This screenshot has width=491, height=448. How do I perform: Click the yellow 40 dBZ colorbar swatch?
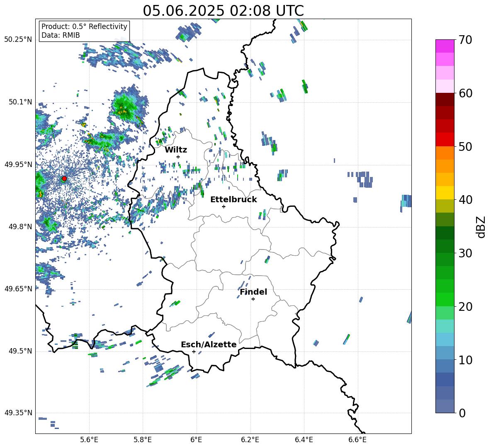[x=445, y=193]
